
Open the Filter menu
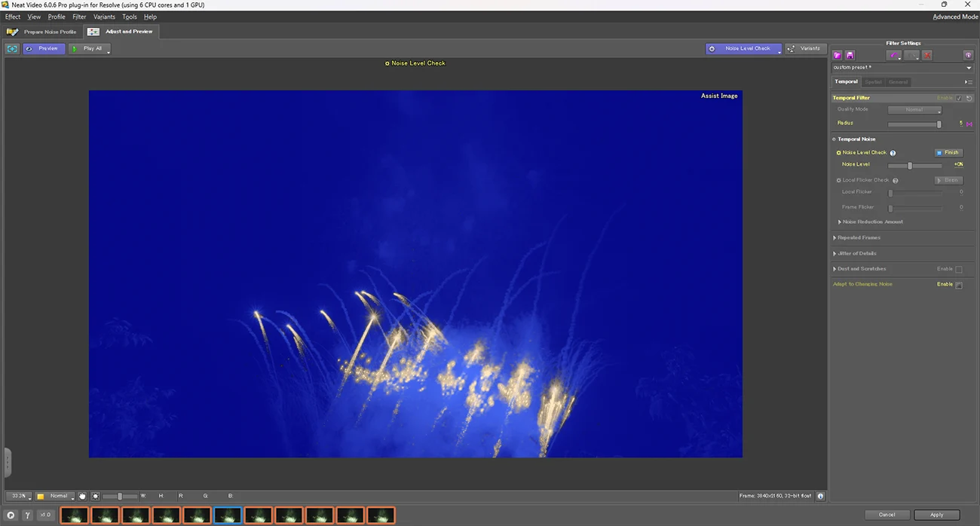(79, 17)
